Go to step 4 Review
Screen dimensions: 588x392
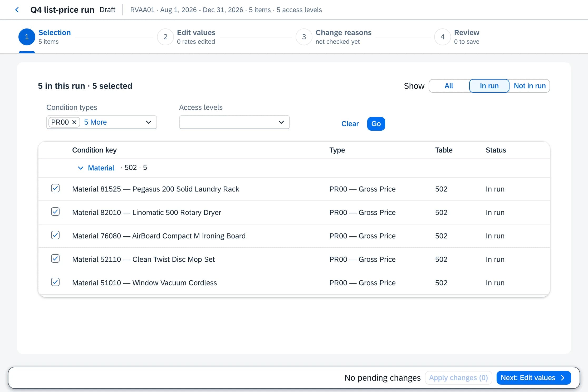443,37
